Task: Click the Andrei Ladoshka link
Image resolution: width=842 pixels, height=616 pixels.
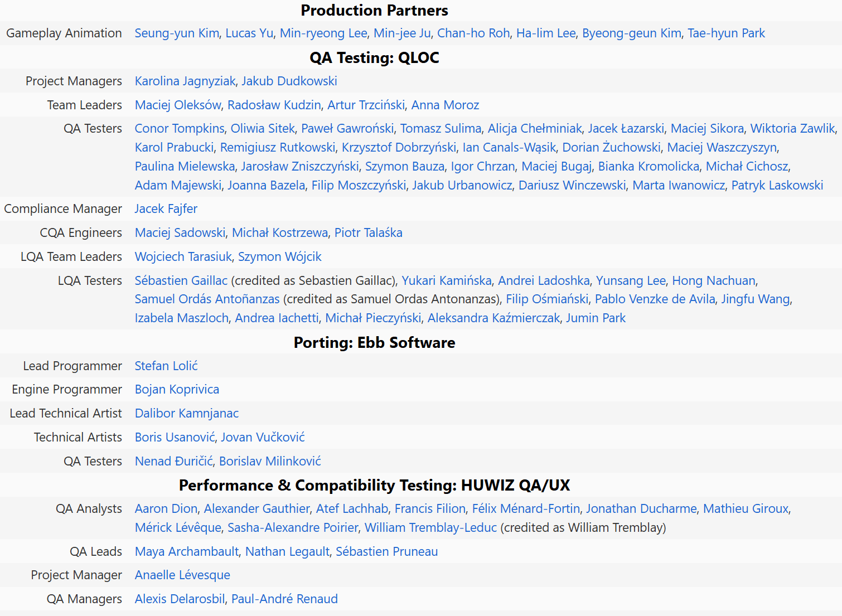Action: pyautogui.click(x=544, y=281)
